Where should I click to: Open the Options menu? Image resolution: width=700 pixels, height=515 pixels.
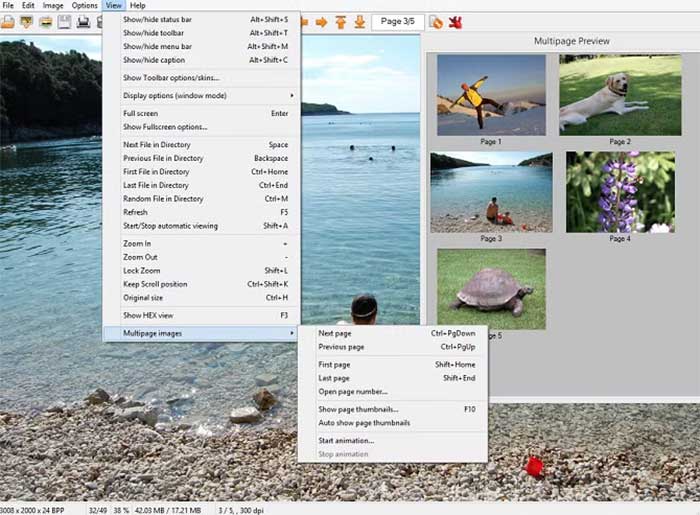84,6
